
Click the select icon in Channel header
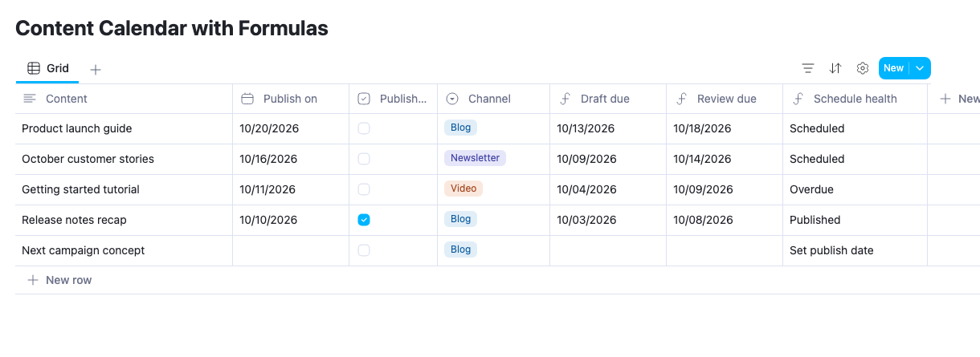[x=452, y=99]
